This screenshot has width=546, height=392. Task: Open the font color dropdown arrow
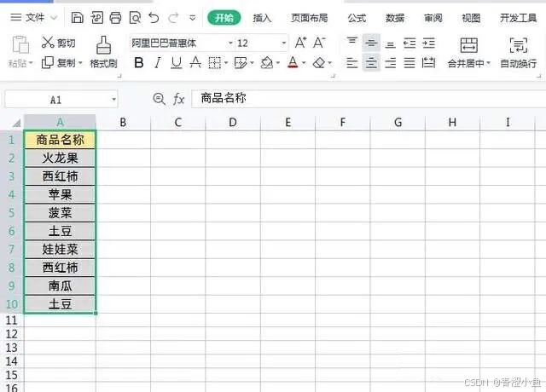coord(304,63)
